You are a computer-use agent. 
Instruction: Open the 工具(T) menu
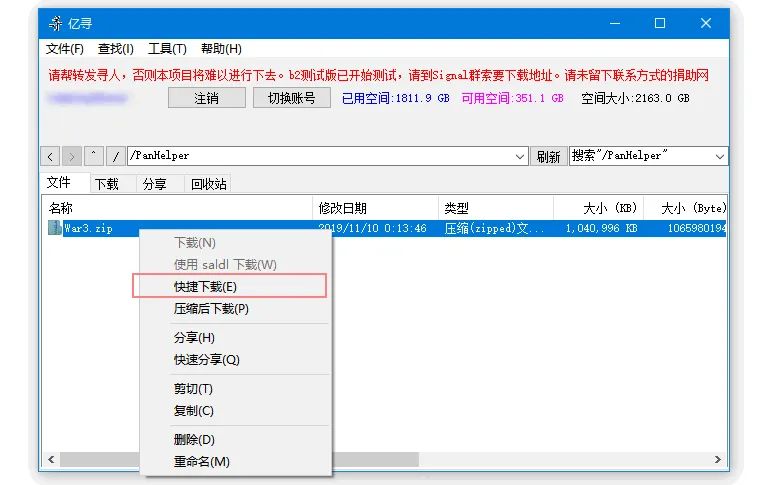pos(167,49)
